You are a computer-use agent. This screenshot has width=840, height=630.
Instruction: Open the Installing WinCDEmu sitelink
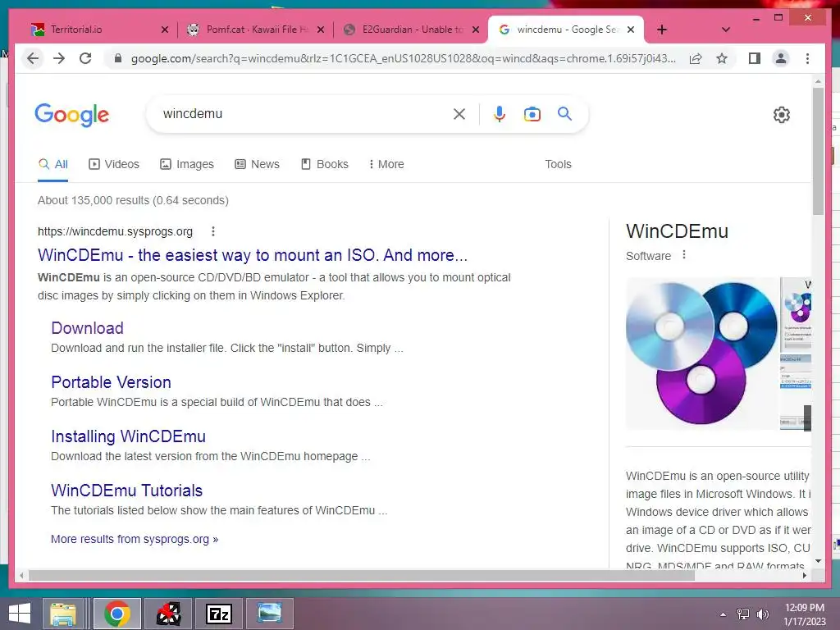128,436
